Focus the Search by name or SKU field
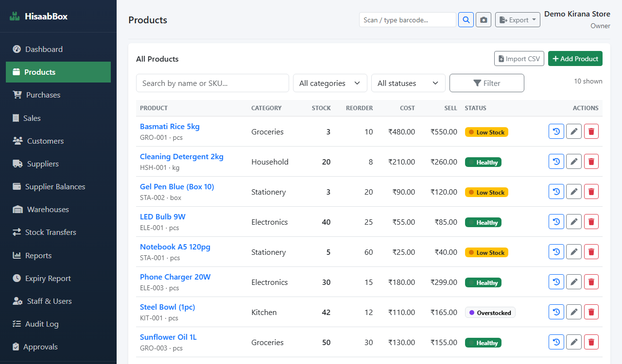 212,83
